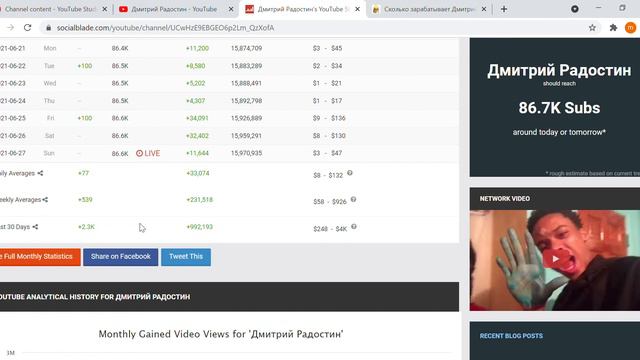Reload the current page
This screenshot has width=640, height=360.
[27, 28]
